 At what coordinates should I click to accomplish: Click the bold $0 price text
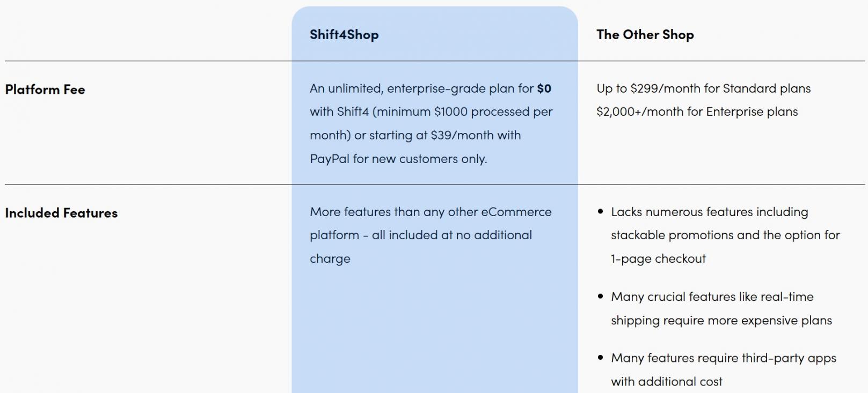544,88
